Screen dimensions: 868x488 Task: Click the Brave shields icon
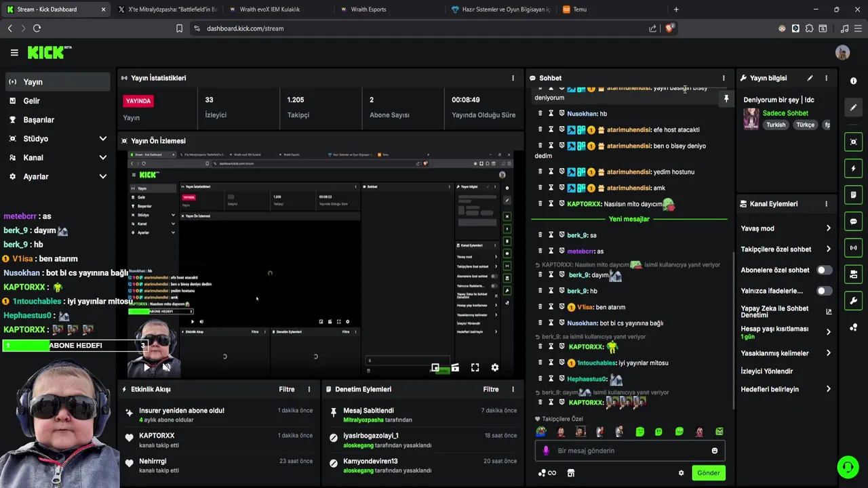point(669,28)
